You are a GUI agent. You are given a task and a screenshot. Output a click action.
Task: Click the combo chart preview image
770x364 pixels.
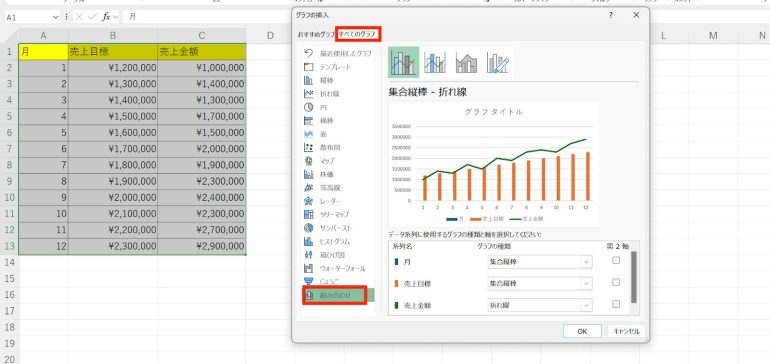click(x=494, y=164)
